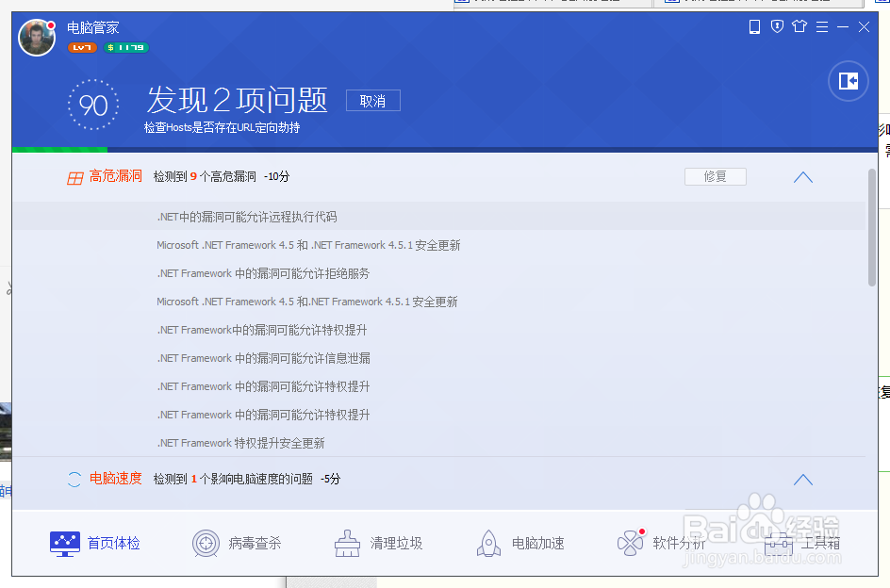Click the Lv7 level badge

tap(82, 48)
